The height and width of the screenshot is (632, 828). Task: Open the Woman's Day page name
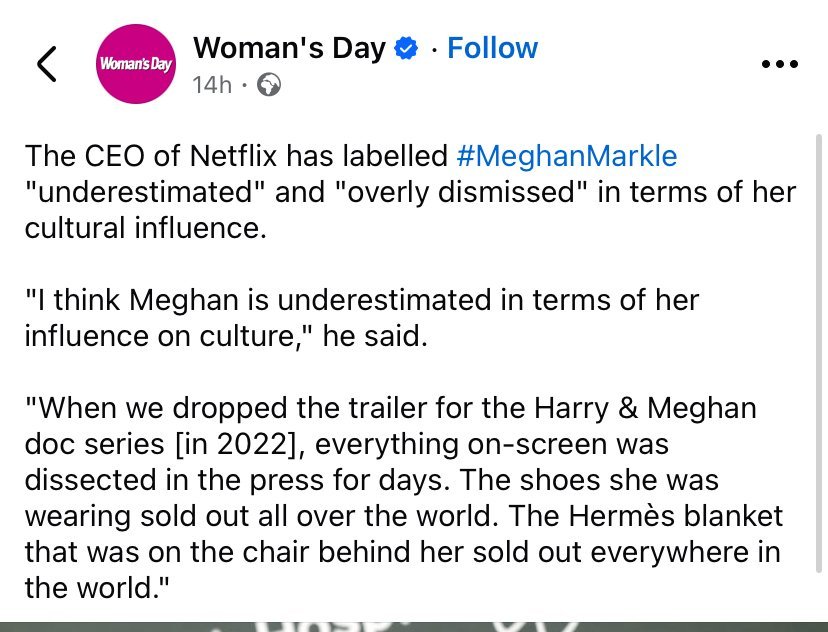[289, 48]
